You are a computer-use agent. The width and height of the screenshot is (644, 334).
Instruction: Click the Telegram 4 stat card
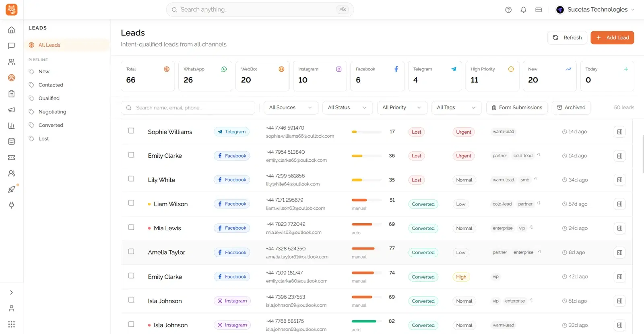coord(435,76)
